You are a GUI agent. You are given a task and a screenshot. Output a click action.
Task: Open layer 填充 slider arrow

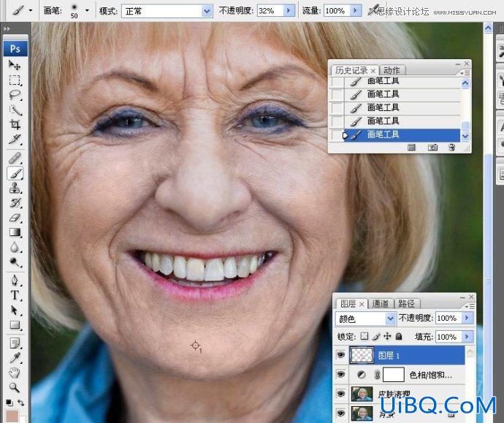point(467,337)
